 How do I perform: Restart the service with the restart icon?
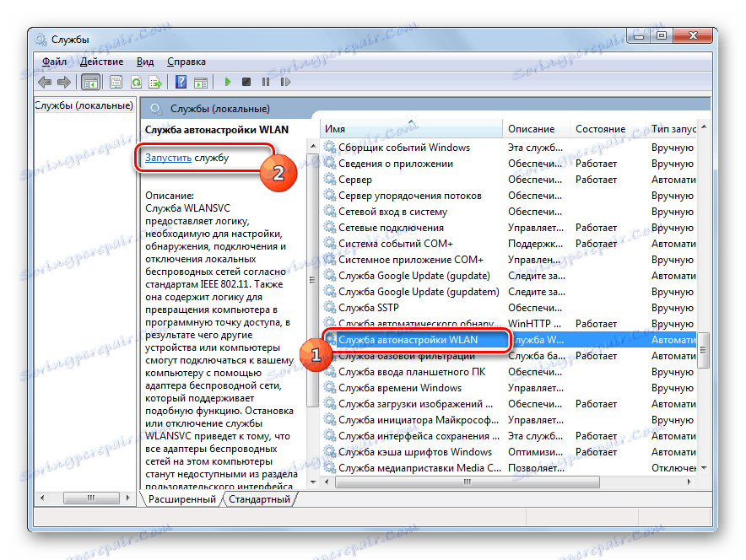point(285,83)
